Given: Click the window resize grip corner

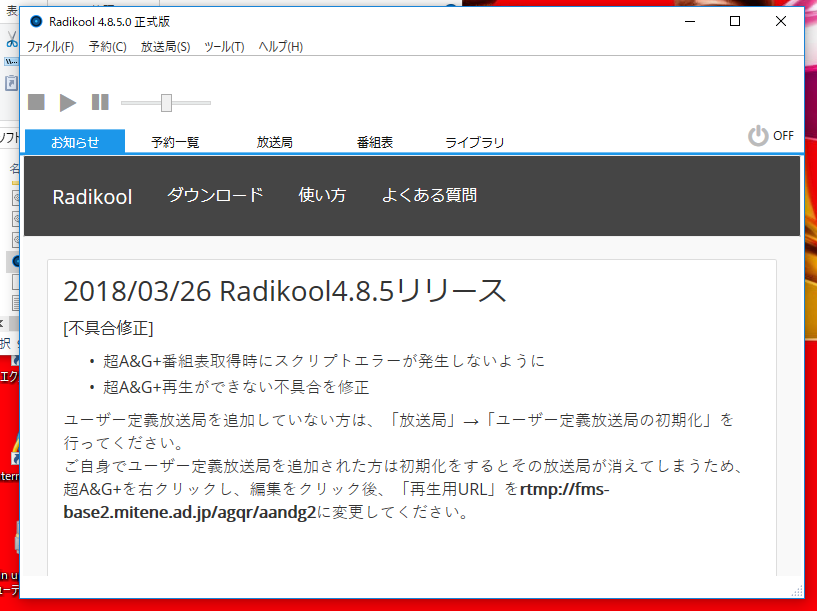Looking at the screenshot, I should [x=797, y=591].
